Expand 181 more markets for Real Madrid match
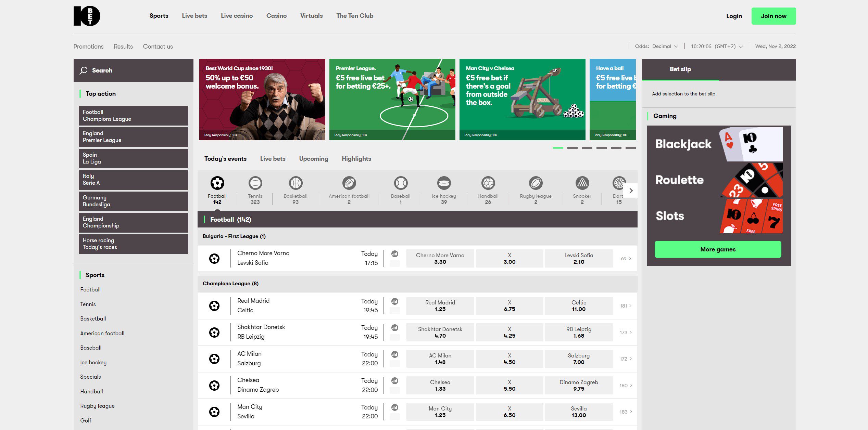The height and width of the screenshot is (430, 868). tap(626, 306)
